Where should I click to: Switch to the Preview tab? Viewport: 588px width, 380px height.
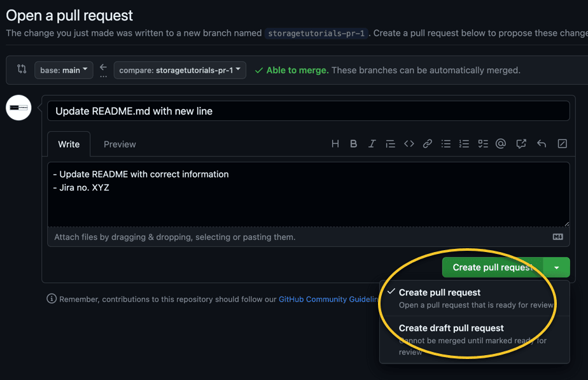[x=120, y=144]
